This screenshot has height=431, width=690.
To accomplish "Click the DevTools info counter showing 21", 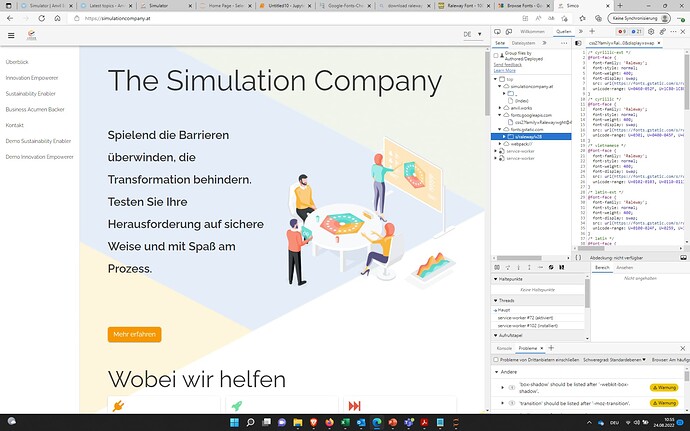I will [636, 32].
